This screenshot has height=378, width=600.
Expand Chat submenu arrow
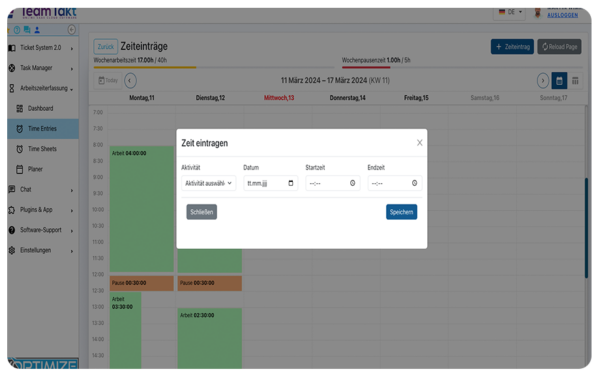[72, 191]
